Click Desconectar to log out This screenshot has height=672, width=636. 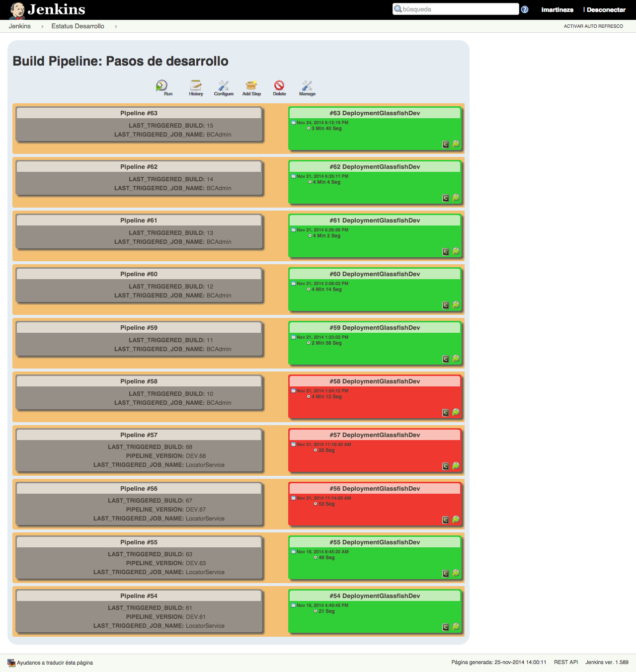point(606,9)
